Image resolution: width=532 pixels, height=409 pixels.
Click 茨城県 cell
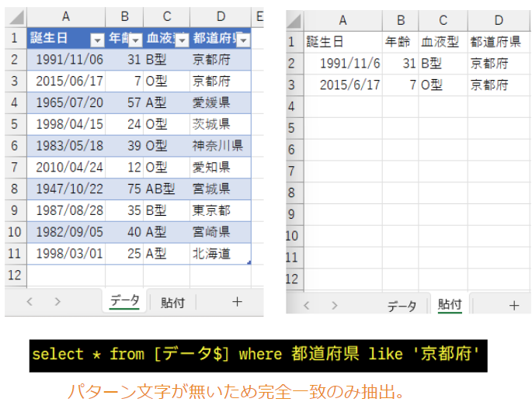(x=221, y=124)
